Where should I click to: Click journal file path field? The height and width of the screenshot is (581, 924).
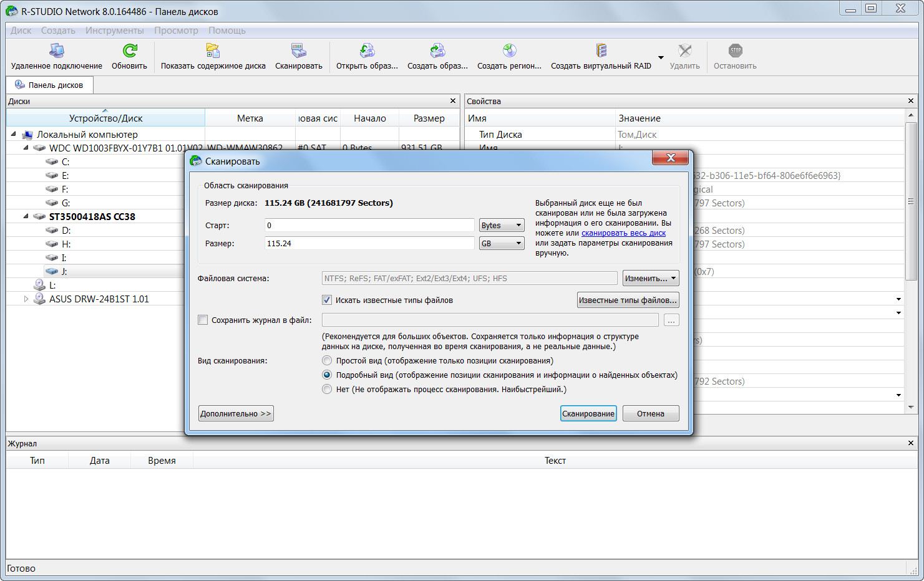pos(490,320)
